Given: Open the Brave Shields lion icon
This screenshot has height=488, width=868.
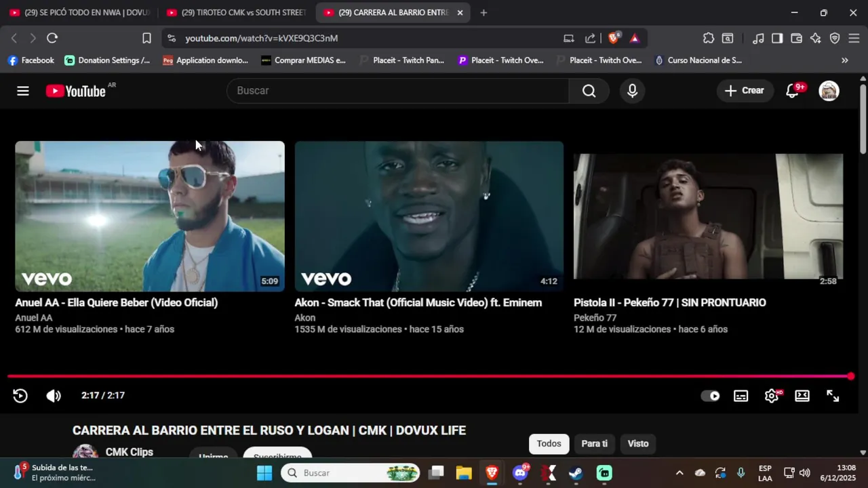Looking at the screenshot, I should [x=613, y=38].
